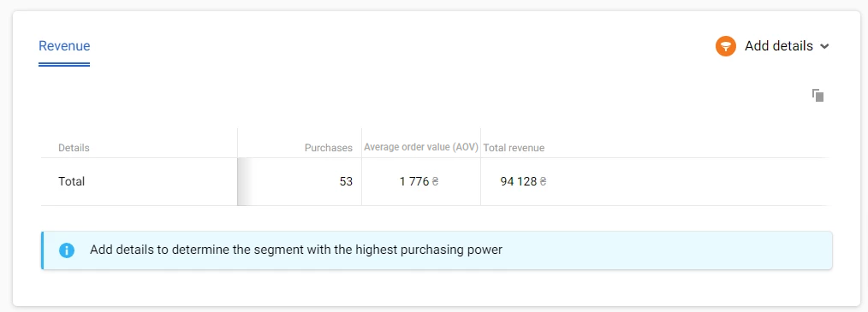Expand the Add details chevron arrow
Viewport: 868px width, 312px height.
pos(824,46)
